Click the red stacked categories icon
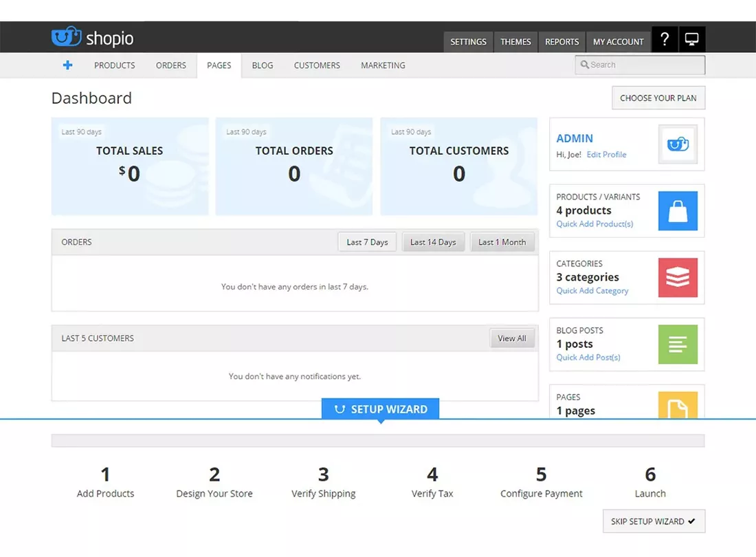 pyautogui.click(x=678, y=277)
